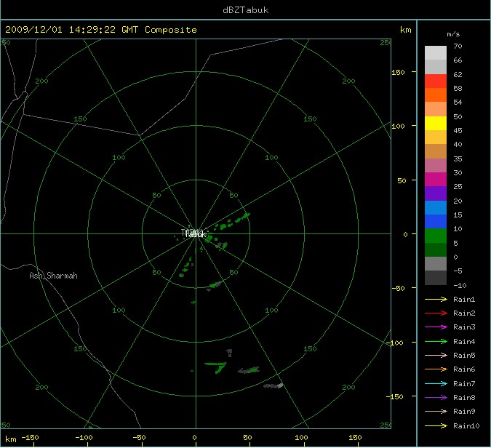Choose the tan Rain9 arrow icon

pos(436,411)
